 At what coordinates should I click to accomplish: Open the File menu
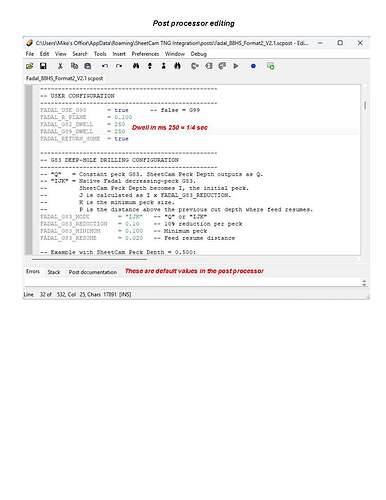[x=30, y=54]
